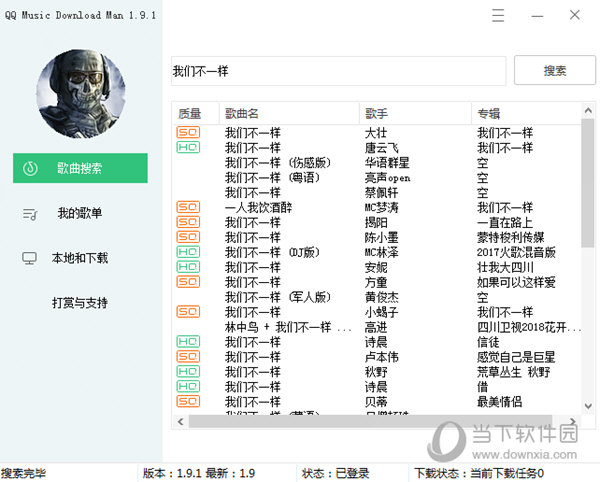Focus the song search input field
Image resolution: width=600 pixels, height=482 pixels.
click(x=338, y=71)
